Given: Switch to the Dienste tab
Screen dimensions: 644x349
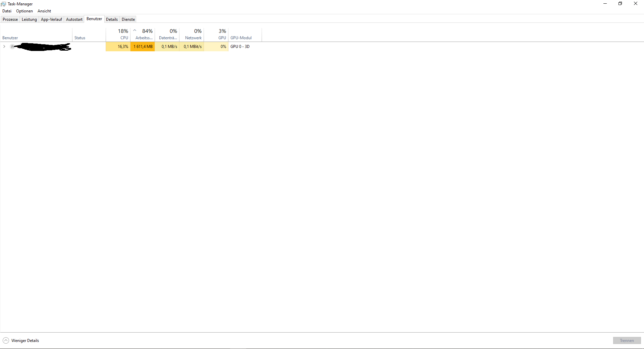Looking at the screenshot, I should 128,19.
